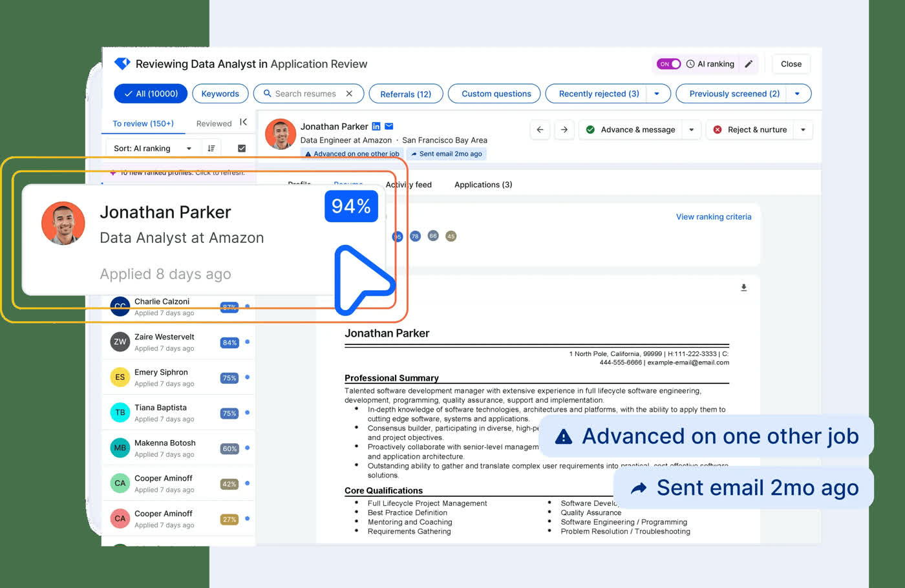The width and height of the screenshot is (905, 588).
Task: Toggle the AI ranking ON switch
Action: tap(668, 64)
